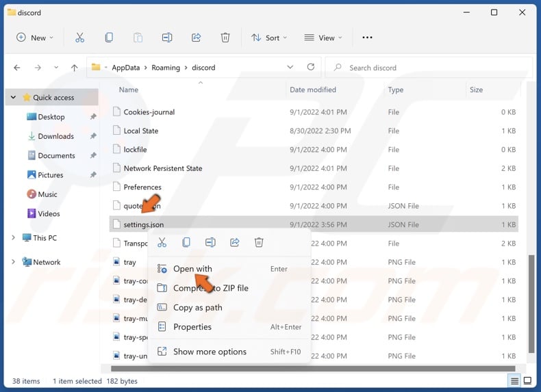Click the Delete trash icon in the toolbar
Viewport: 541px width, 392px height.
click(x=225, y=38)
